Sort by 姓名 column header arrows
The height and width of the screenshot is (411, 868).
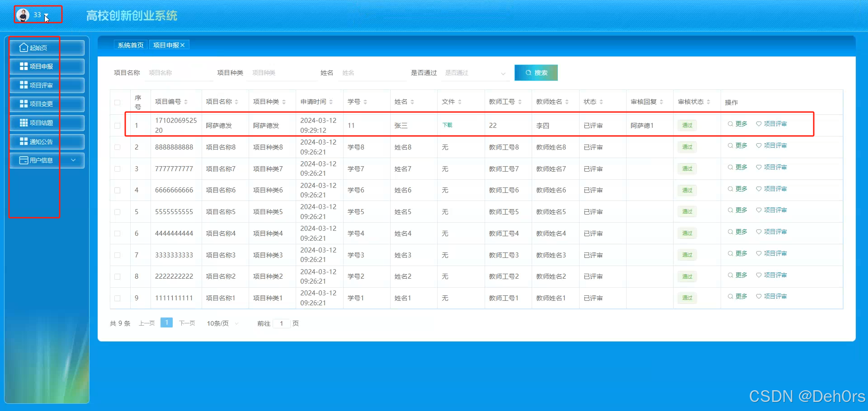412,102
